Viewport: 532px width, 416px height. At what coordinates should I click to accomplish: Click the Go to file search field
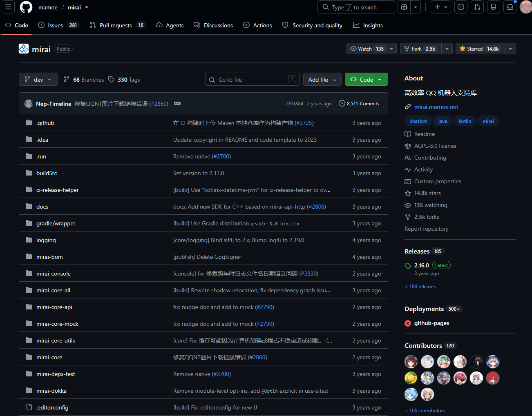pyautogui.click(x=253, y=80)
